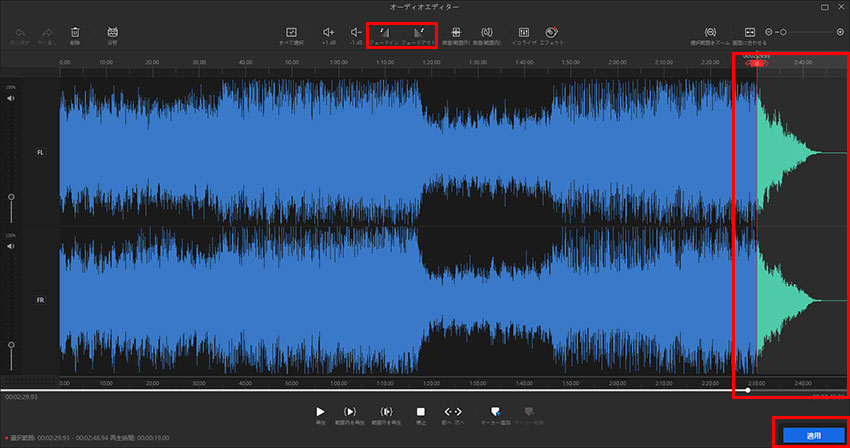Open the Effects (エフェクト) tool
The width and height of the screenshot is (850, 448).
551,36
